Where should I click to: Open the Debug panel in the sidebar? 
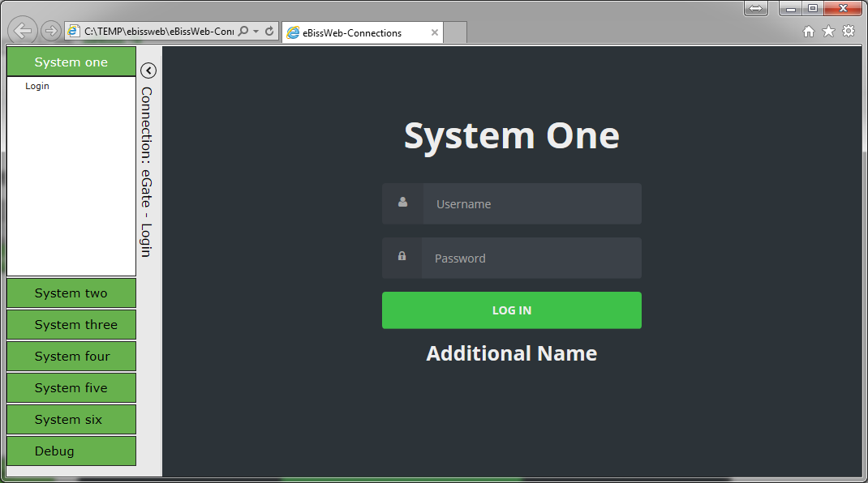click(x=71, y=451)
